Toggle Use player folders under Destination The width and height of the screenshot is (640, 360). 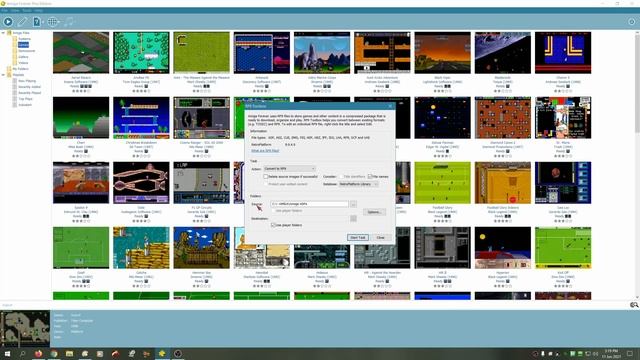pyautogui.click(x=273, y=225)
